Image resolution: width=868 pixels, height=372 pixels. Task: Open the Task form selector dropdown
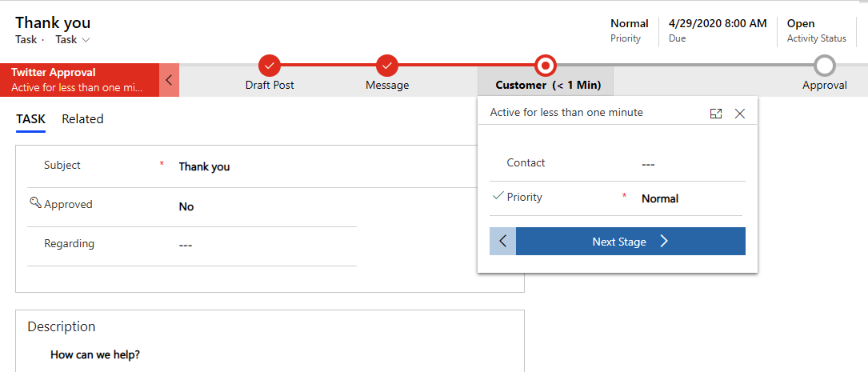pyautogui.click(x=73, y=40)
